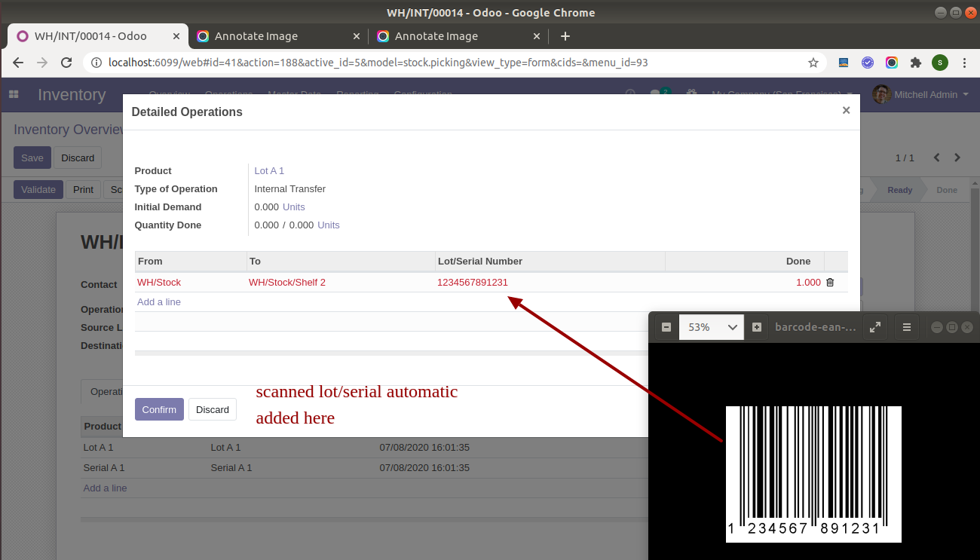Add a line in the background transfer form
This screenshot has height=560, width=980.
click(x=105, y=488)
